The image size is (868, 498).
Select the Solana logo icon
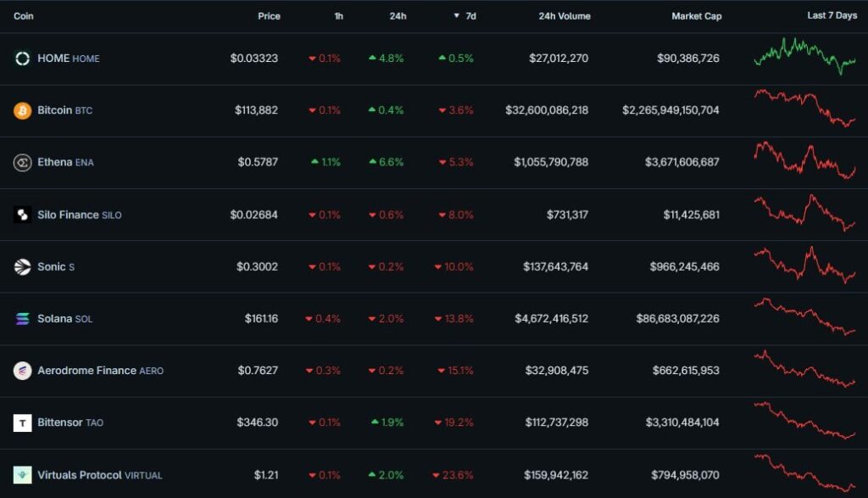pos(24,318)
